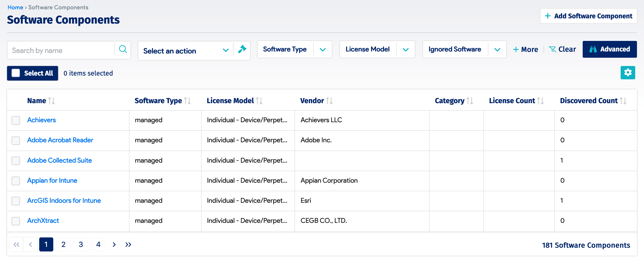
Task: Open Adobe Acrobat Reader link
Action: [x=60, y=140]
